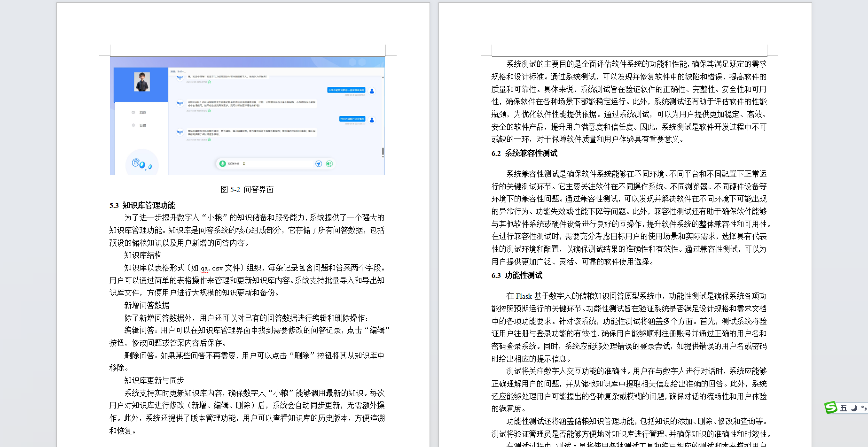868x447 pixels.
Task: Click the paragraph starting 系统测试的主要目的
Action: pos(629,101)
